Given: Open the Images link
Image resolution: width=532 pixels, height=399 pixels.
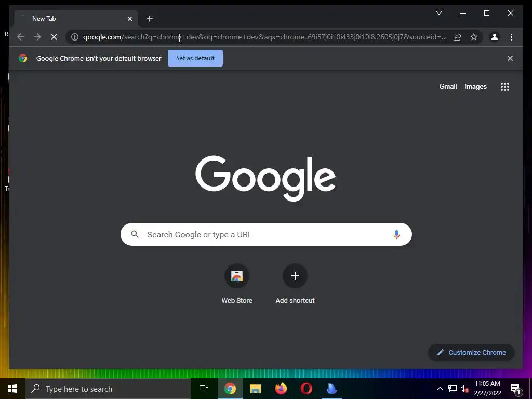Looking at the screenshot, I should point(475,87).
